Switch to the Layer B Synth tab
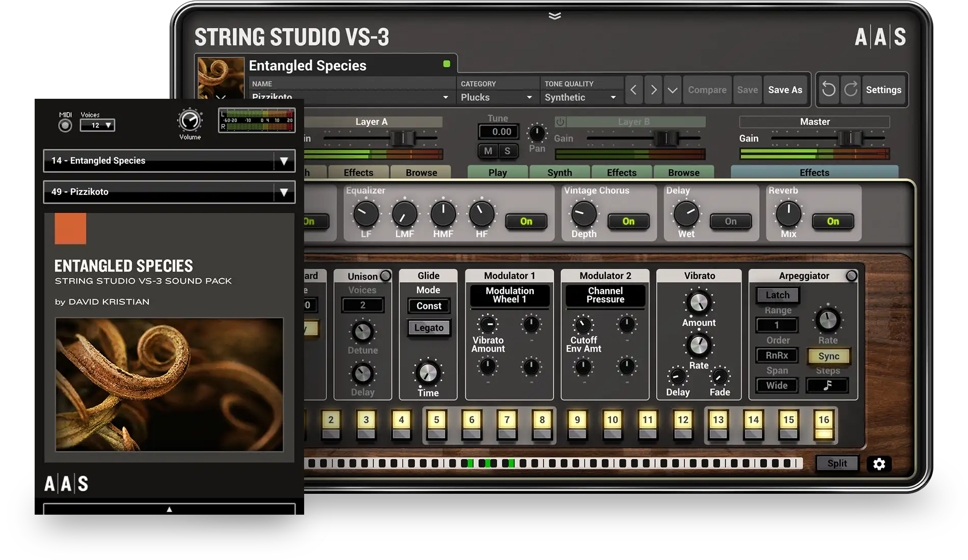Screen dimensions: 968x560 [x=560, y=173]
